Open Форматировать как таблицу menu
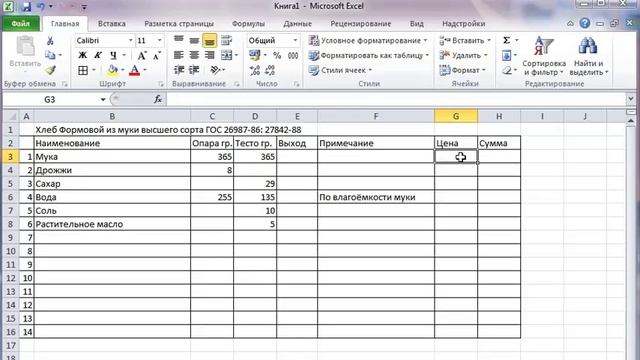The height and width of the screenshot is (360, 640). (369, 55)
